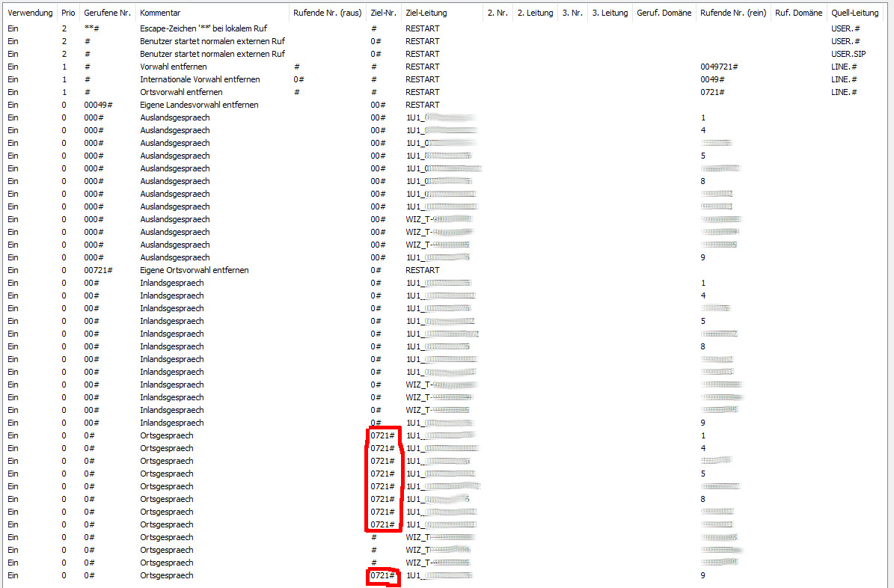Click the 00721# called number cell
This screenshot has height=588, width=894.
98,270
